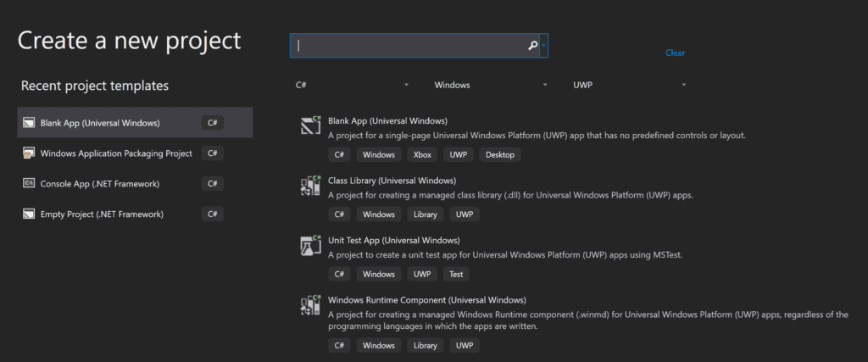Click Desktop tag under Blank App
Viewport: 868px width, 362px height.
coord(500,154)
